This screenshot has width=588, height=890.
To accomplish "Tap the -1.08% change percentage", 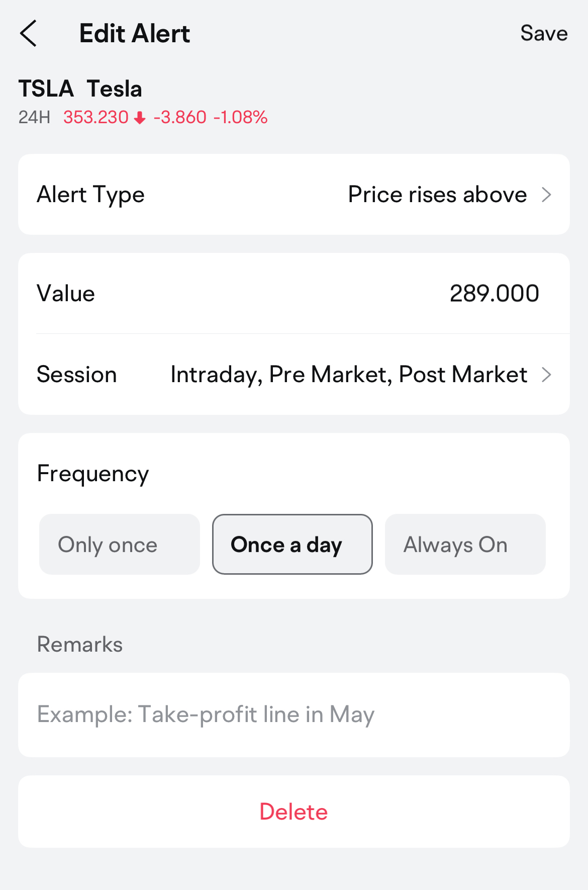I will [x=241, y=118].
